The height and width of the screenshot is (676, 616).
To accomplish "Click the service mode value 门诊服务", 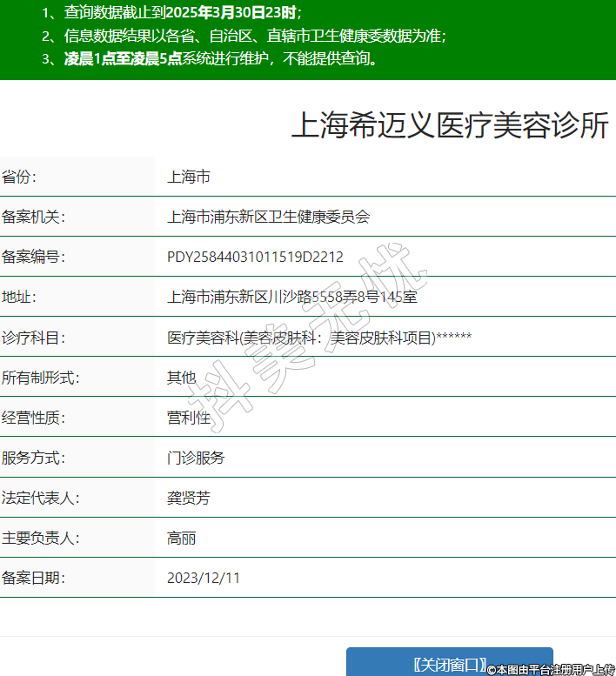I will [x=196, y=458].
